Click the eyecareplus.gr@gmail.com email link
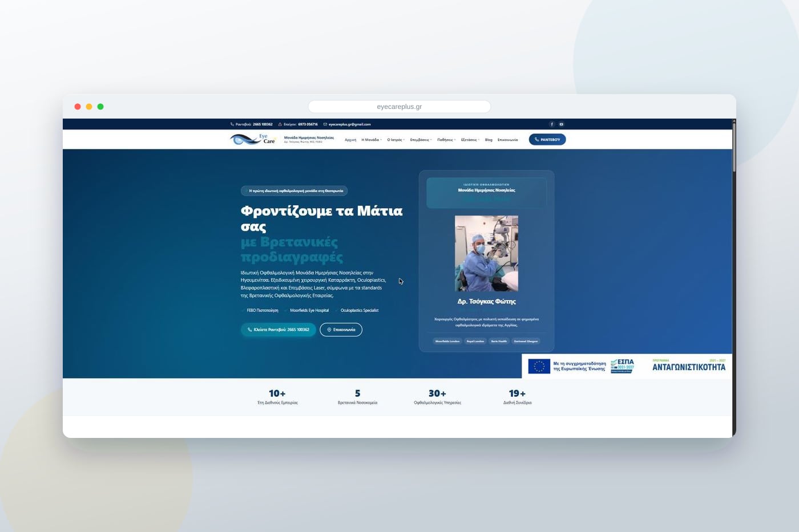The image size is (799, 532). 350,124
